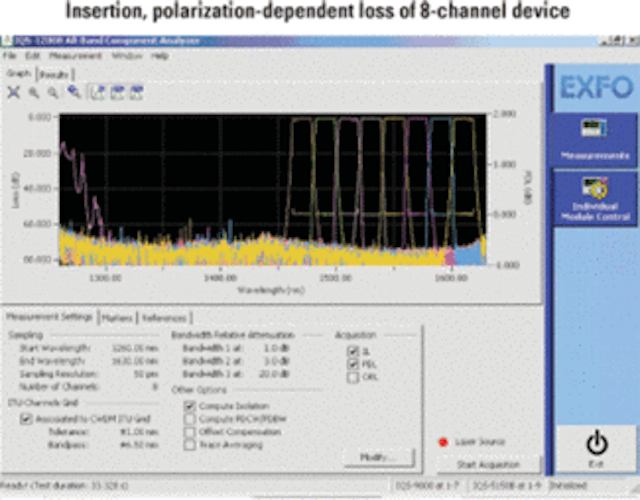The width and height of the screenshot is (640, 500).
Task: Click the Modify... button
Action: [x=379, y=457]
